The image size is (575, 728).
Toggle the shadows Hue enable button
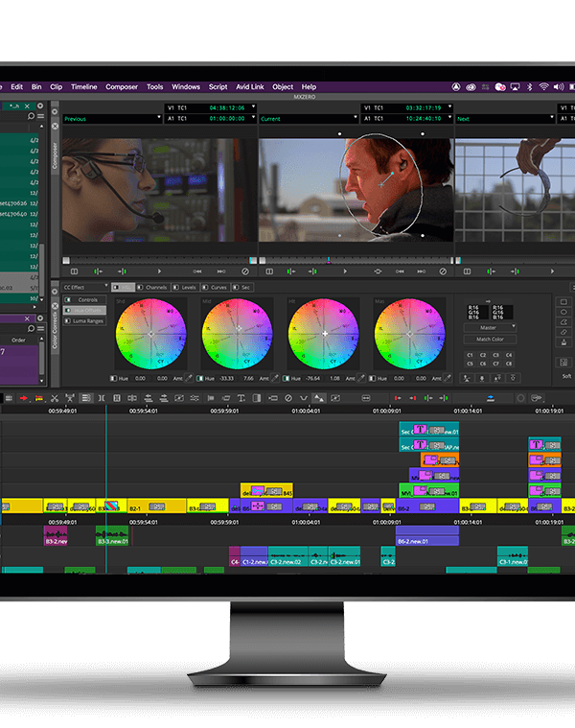coord(113,379)
